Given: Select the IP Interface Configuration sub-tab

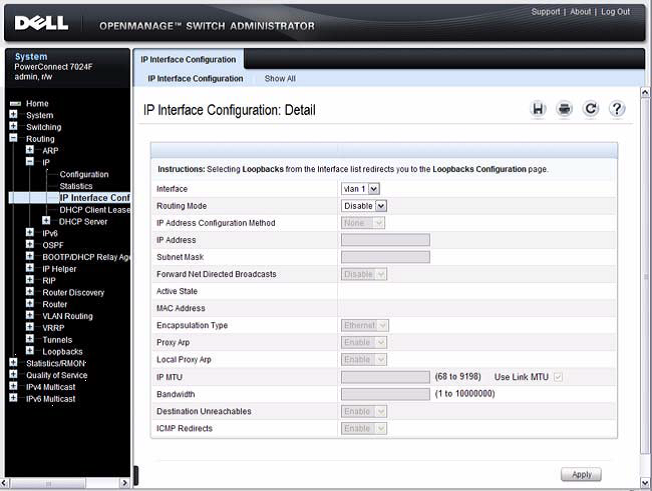Looking at the screenshot, I should 195,78.
